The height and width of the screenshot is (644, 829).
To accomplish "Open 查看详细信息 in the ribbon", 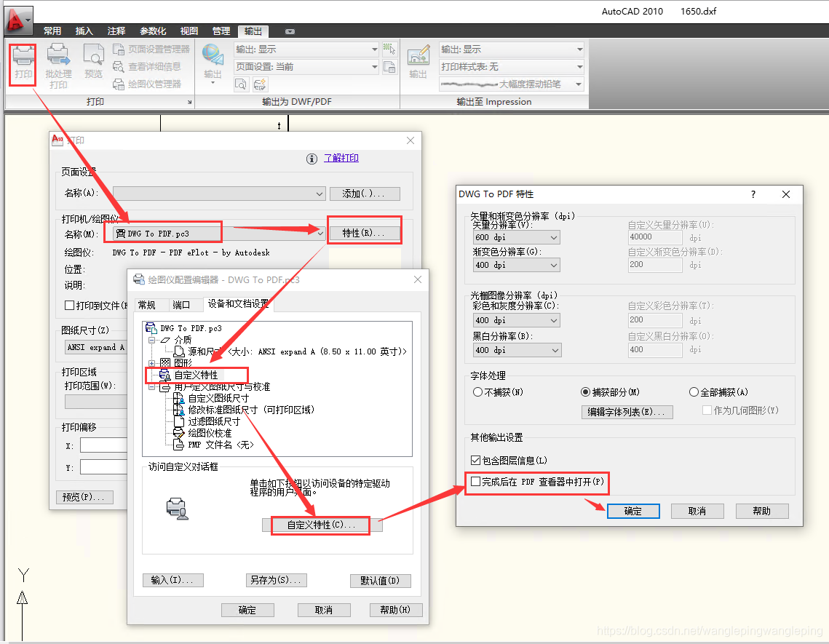I will 148,67.
